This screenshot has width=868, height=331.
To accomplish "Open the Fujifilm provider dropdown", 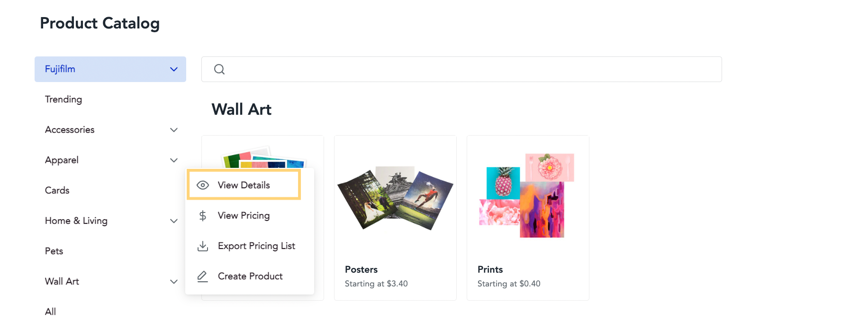I will (110, 69).
